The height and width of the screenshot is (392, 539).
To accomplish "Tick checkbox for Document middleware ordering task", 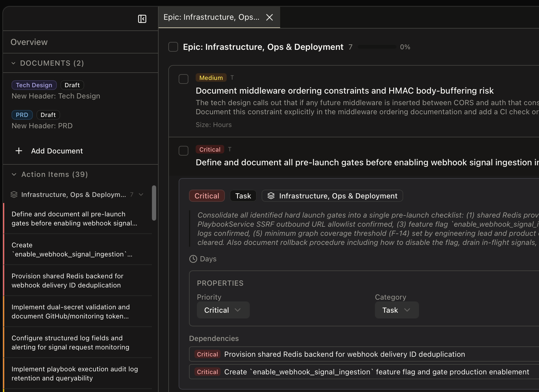I will (184, 79).
